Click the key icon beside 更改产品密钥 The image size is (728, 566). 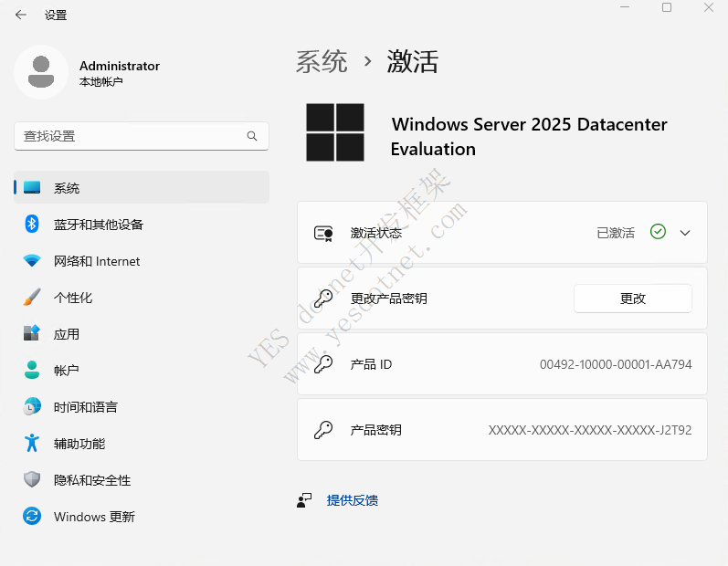click(x=323, y=299)
